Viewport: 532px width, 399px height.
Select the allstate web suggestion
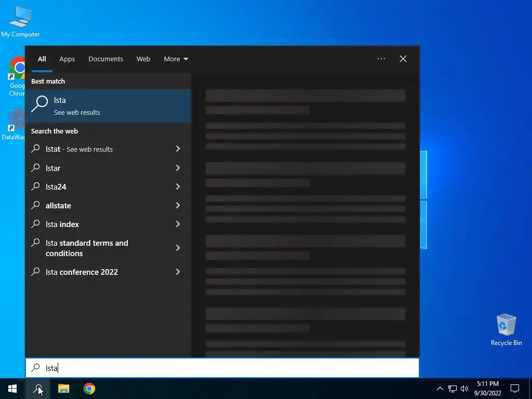[108, 205]
